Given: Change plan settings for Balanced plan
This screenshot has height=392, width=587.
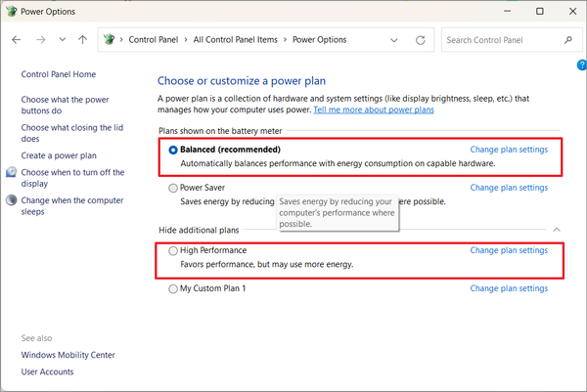Looking at the screenshot, I should pos(509,150).
